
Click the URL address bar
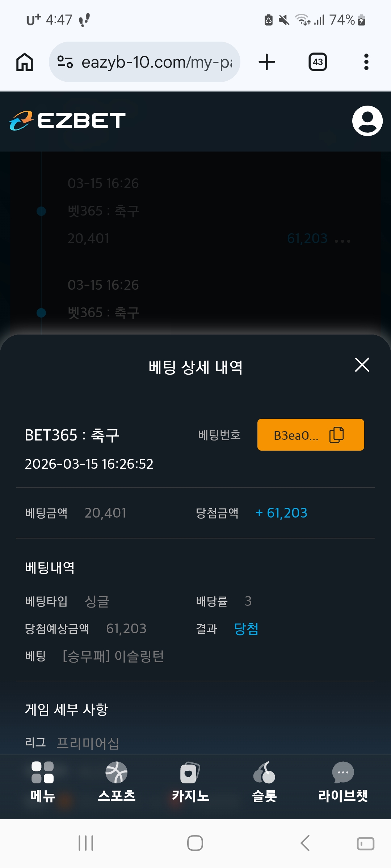[156, 62]
